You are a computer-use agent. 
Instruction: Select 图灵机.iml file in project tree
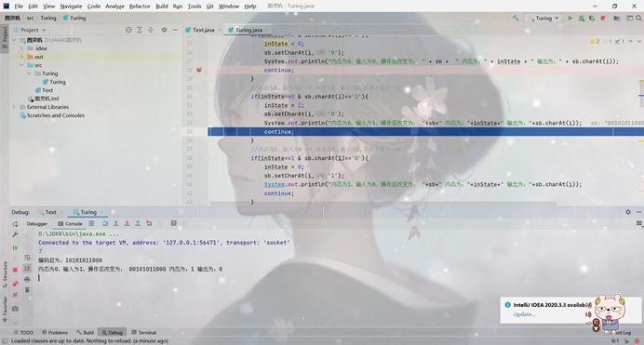point(44,99)
